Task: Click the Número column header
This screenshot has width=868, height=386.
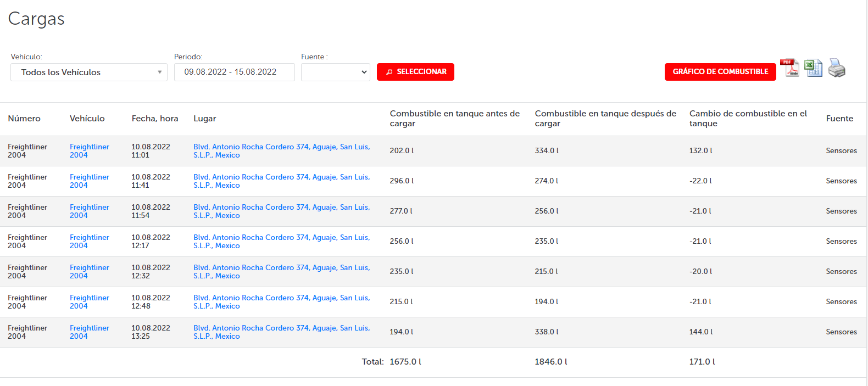Action: pyautogui.click(x=24, y=119)
